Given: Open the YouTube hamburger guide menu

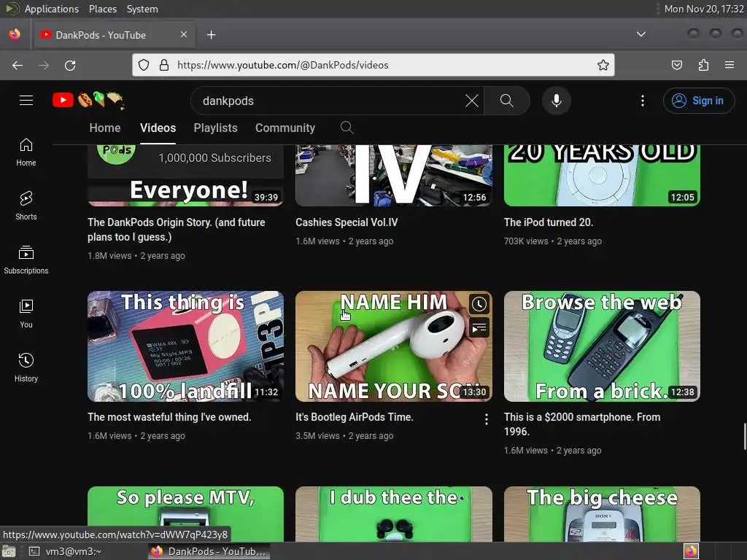Looking at the screenshot, I should [26, 101].
